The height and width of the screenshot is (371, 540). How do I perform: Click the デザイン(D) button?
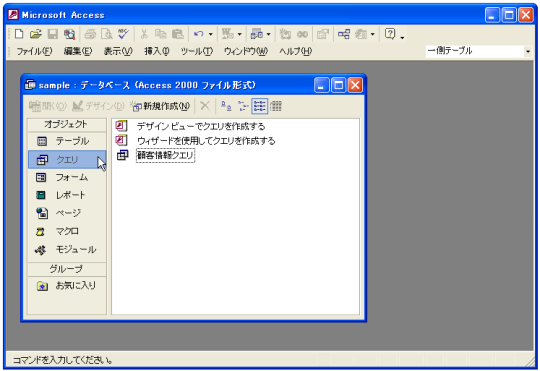click(x=98, y=106)
